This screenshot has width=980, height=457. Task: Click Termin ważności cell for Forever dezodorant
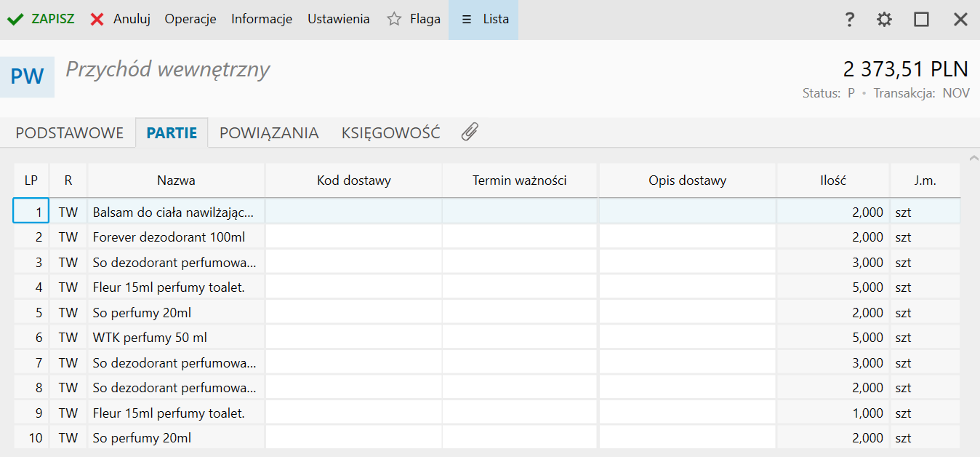pyautogui.click(x=519, y=237)
